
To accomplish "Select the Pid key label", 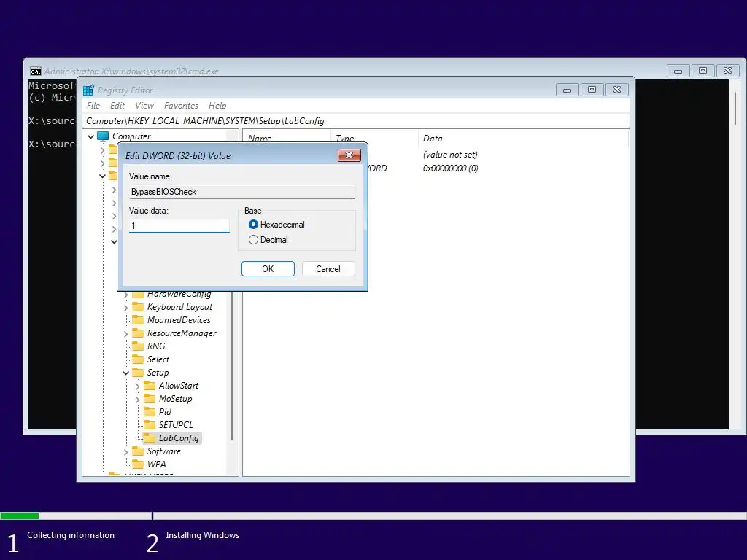I will click(x=165, y=412).
